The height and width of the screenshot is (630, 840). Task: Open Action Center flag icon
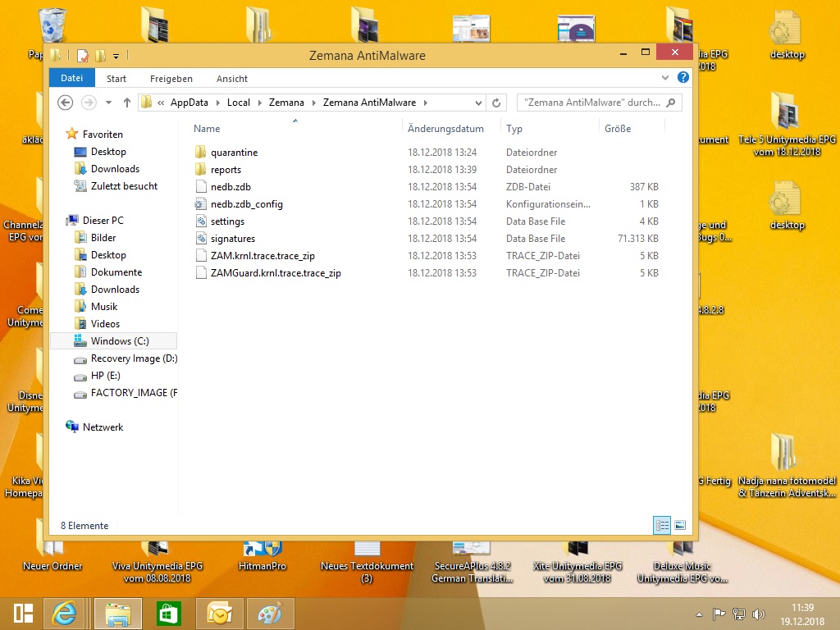click(719, 614)
